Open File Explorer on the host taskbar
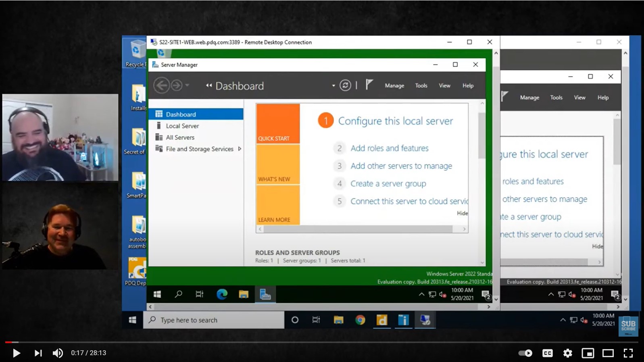This screenshot has width=644, height=362. 338,320
